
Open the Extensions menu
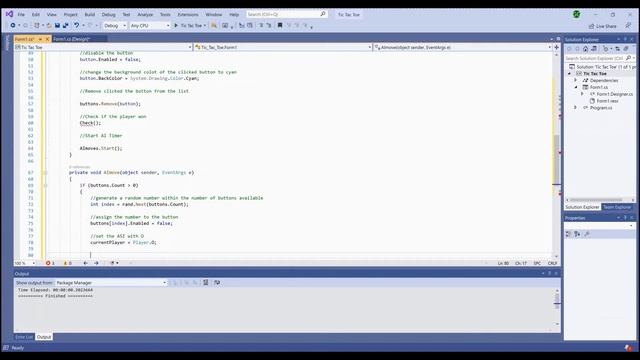click(x=188, y=14)
